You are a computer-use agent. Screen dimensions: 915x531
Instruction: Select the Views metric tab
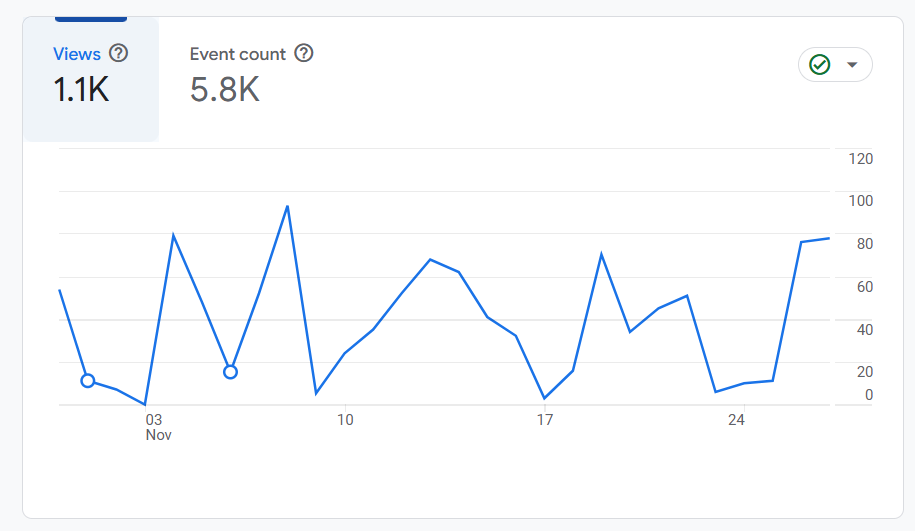click(91, 79)
